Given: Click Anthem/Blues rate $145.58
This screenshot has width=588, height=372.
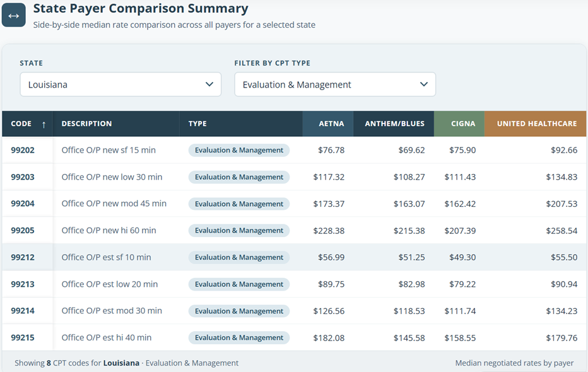Looking at the screenshot, I should pos(409,338).
